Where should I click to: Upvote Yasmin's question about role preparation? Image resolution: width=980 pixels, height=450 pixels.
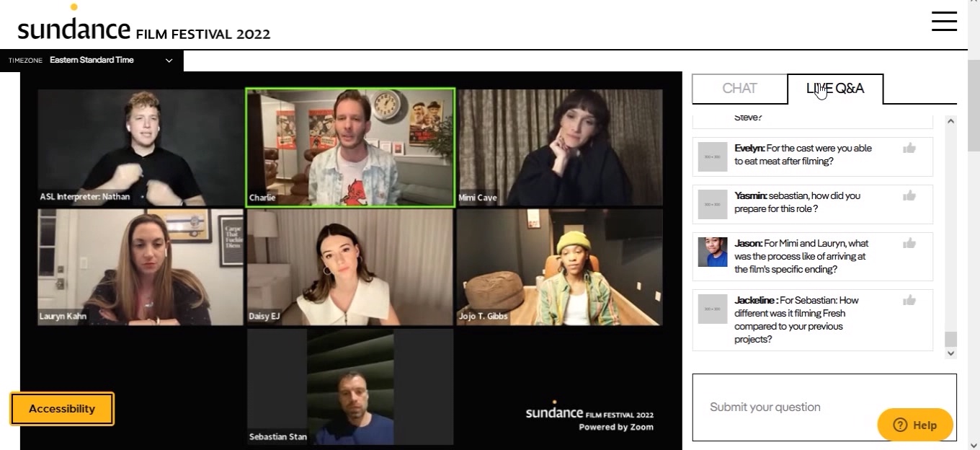(x=909, y=195)
